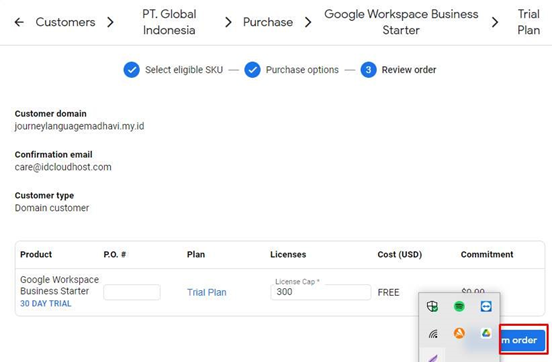
Task: Open the Spotify tray icon
Action: click(459, 306)
